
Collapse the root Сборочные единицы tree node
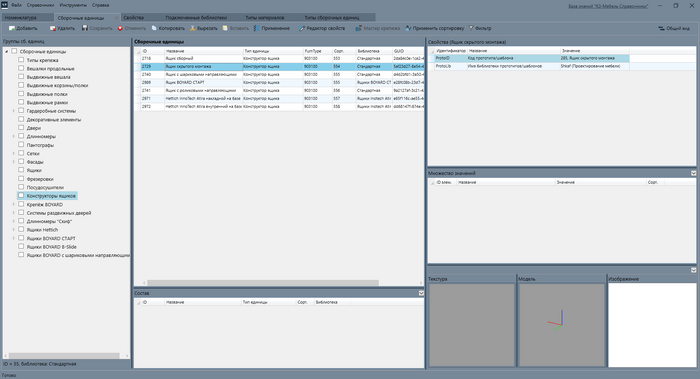[x=7, y=51]
